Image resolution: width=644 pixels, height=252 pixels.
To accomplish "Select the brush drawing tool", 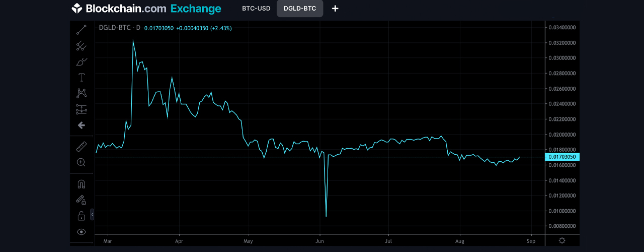I will pos(81,62).
